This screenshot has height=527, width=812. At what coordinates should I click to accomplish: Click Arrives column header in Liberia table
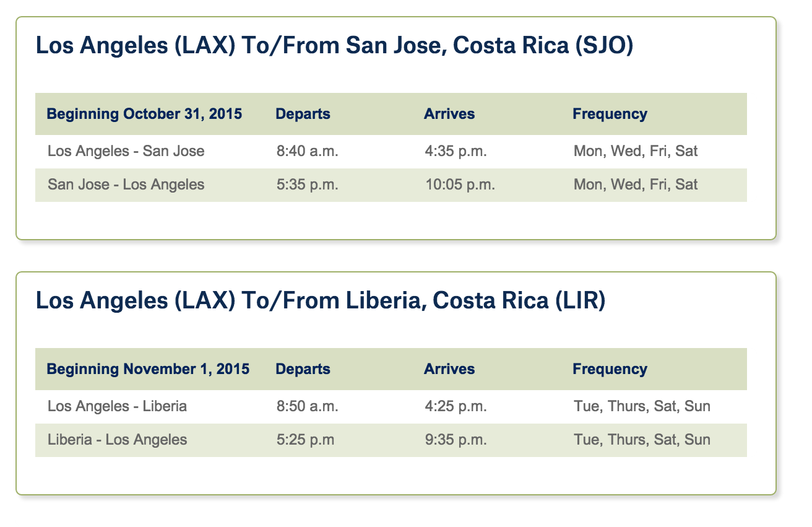pos(449,369)
